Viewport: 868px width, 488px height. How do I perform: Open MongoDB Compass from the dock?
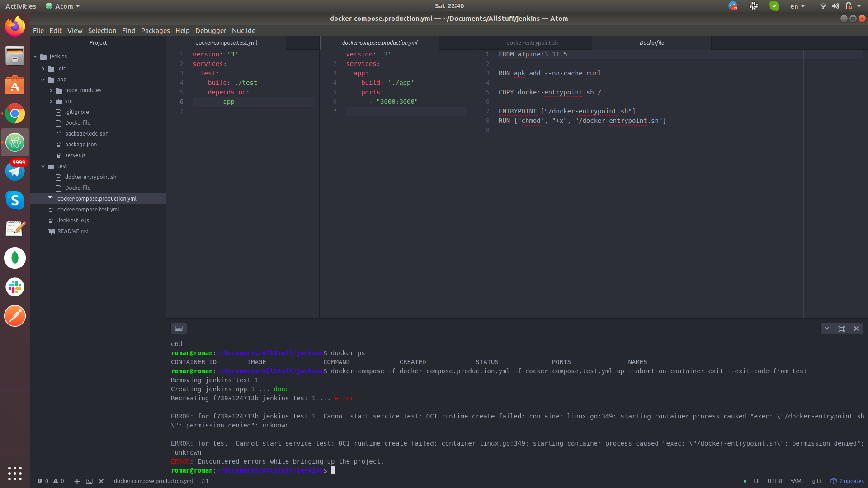(x=15, y=258)
